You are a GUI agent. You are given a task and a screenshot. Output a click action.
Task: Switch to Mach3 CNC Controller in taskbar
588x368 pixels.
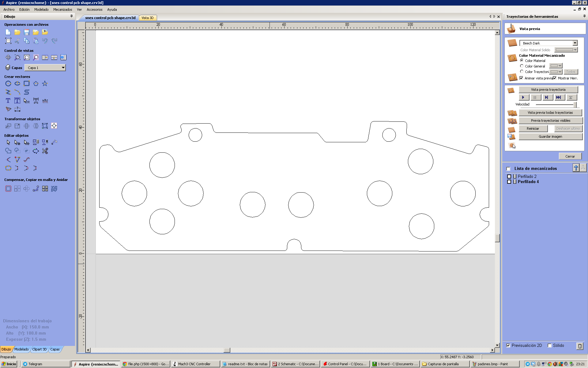[194, 364]
